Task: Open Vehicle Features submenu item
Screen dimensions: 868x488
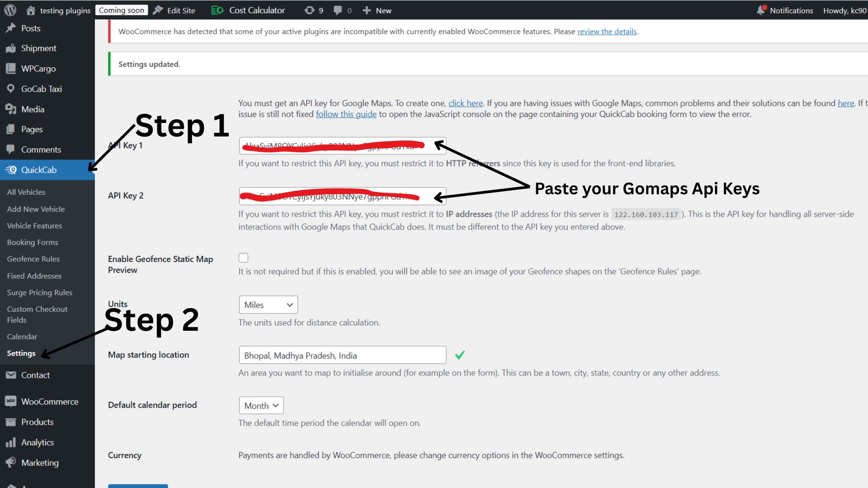Action: click(x=34, y=226)
